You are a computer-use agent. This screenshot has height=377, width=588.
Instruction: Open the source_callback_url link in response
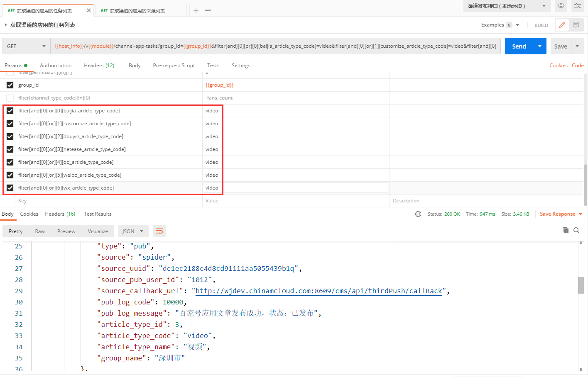point(318,291)
